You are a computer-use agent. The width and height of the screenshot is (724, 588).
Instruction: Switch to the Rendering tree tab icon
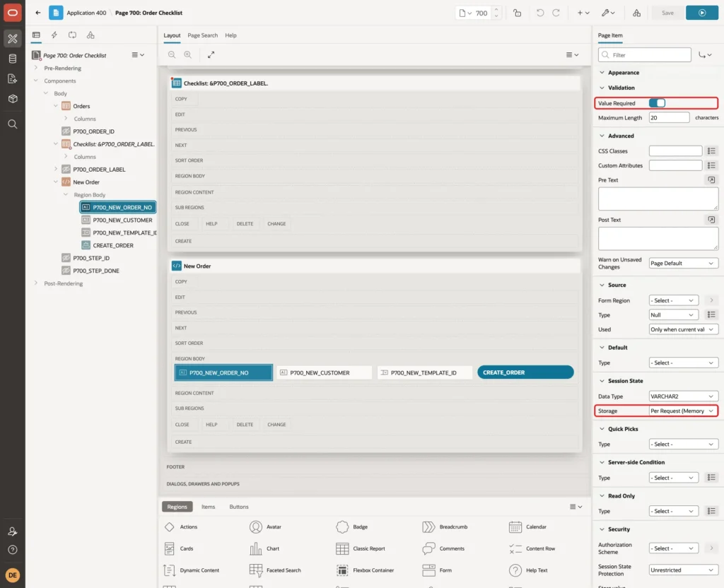click(x=36, y=35)
